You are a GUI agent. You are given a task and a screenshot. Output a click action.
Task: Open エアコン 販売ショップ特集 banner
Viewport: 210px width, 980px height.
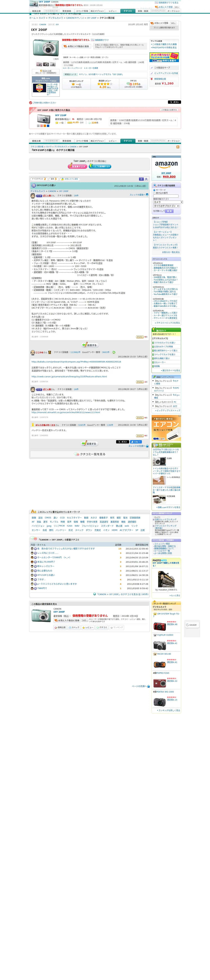click(166, 428)
